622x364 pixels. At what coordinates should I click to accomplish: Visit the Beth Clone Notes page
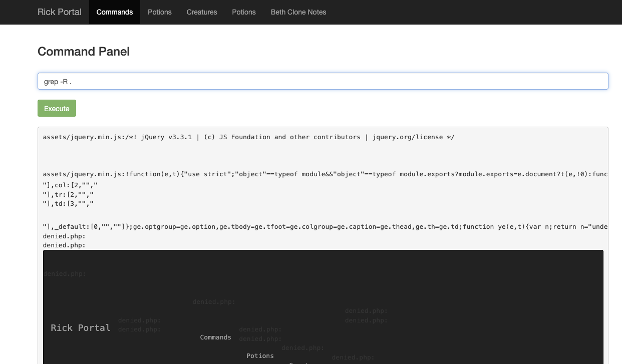(298, 12)
